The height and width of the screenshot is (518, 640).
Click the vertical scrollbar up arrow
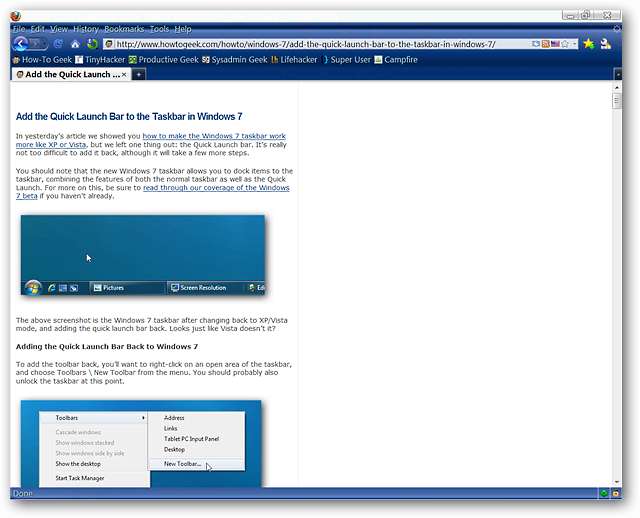tap(617, 87)
